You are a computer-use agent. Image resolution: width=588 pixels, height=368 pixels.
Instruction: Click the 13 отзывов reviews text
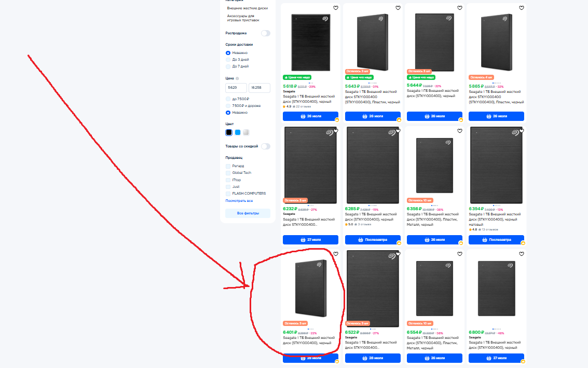[x=490, y=229]
